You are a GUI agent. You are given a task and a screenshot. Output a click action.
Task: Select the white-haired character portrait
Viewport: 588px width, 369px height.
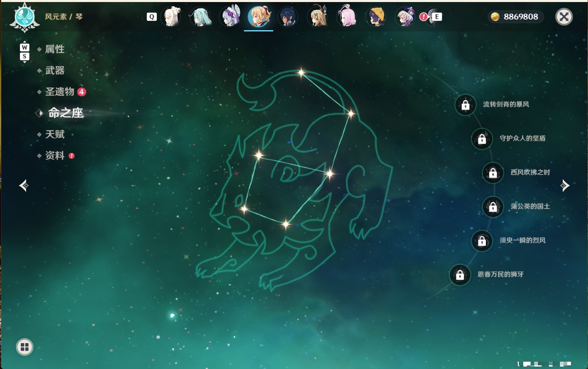click(171, 17)
